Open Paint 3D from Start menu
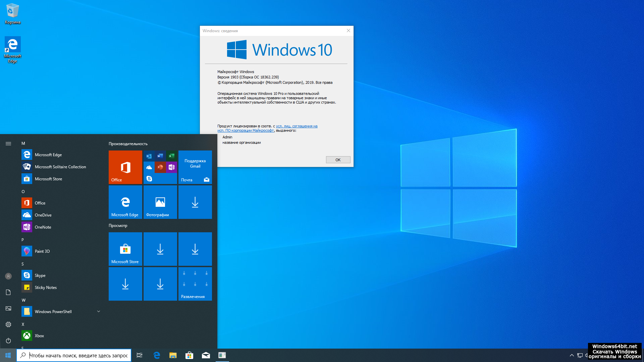This screenshot has height=362, width=644. tap(42, 251)
